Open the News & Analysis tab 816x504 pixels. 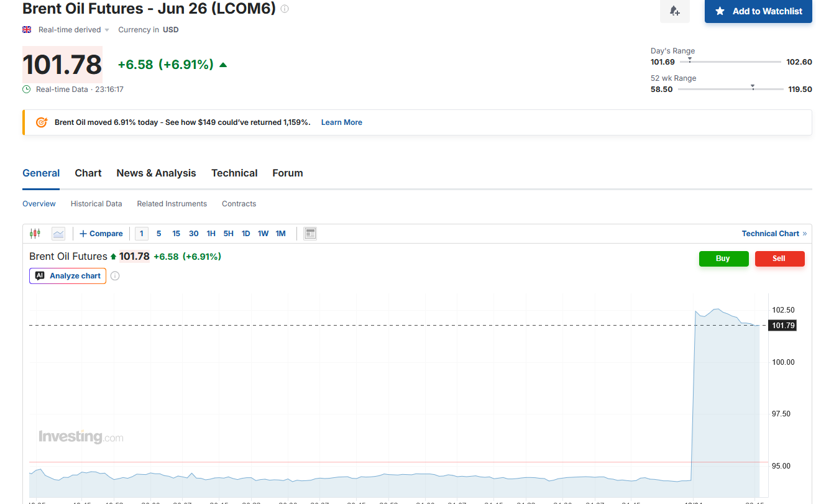[x=156, y=173]
